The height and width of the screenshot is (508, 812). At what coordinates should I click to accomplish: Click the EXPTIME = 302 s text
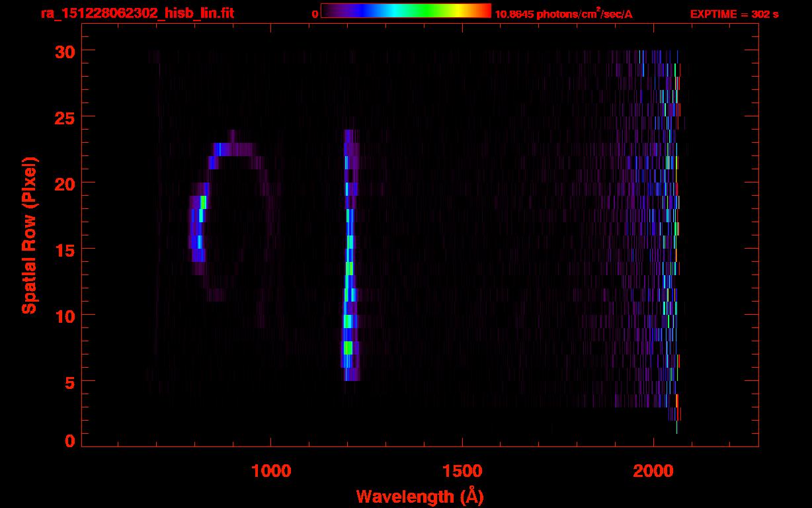click(734, 14)
